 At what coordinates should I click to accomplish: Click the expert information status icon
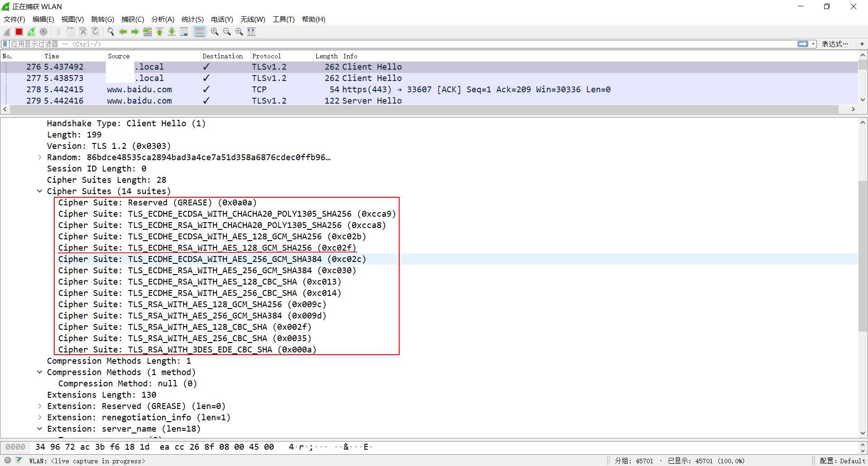(8, 460)
